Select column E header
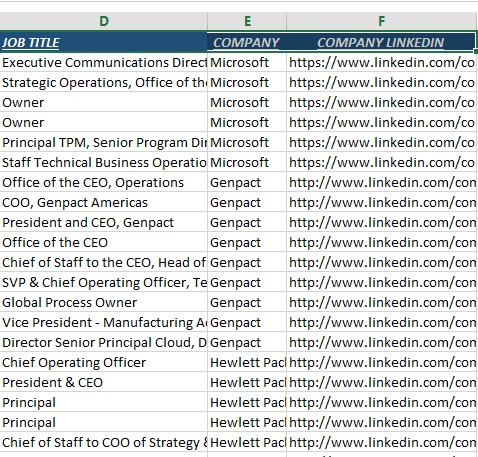This screenshot has height=457, width=478. pyautogui.click(x=247, y=21)
